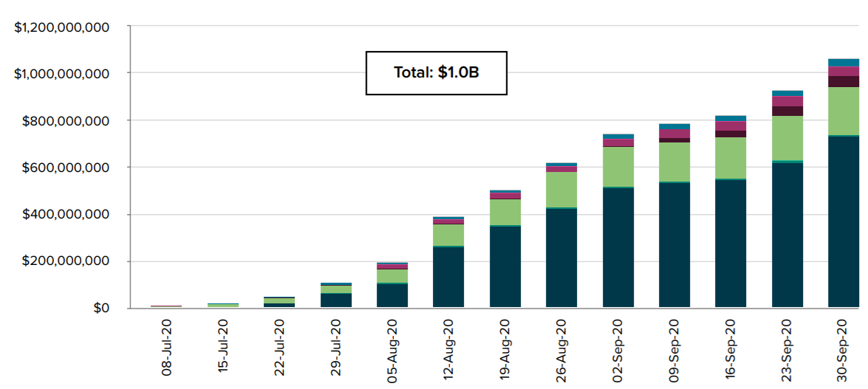The image size is (868, 389).
Task: Select dark navy segment of 02-Sep-20 bar
Action: coord(618,248)
